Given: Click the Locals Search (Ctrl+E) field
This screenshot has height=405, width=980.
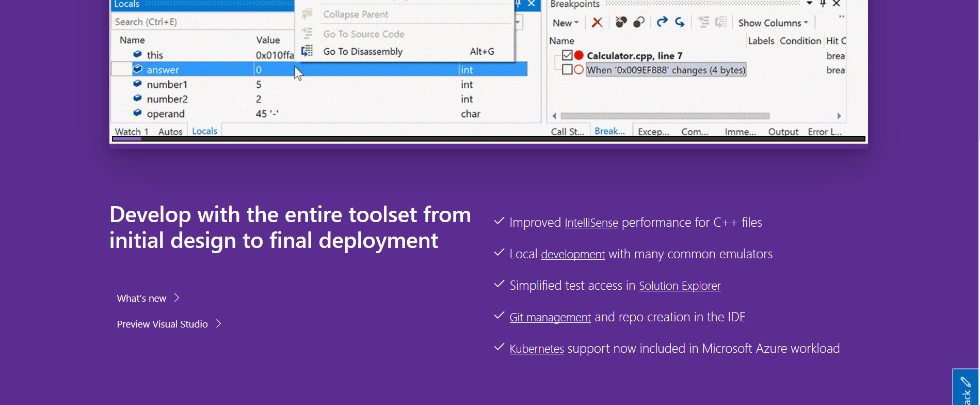Looking at the screenshot, I should tap(203, 22).
